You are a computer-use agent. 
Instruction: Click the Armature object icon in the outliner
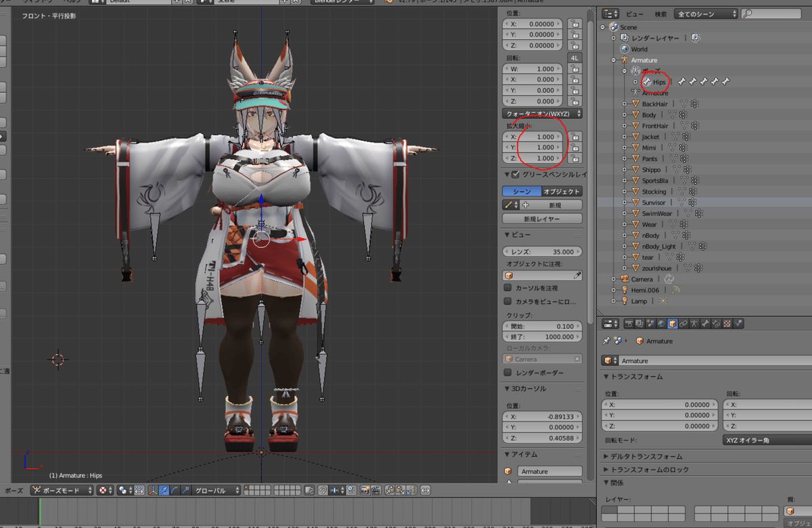[x=625, y=60]
